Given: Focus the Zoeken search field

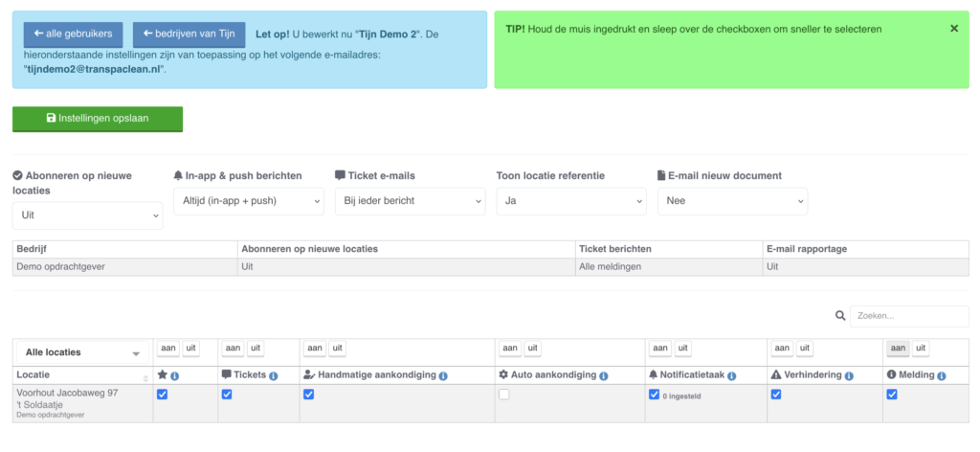Looking at the screenshot, I should point(922,316).
